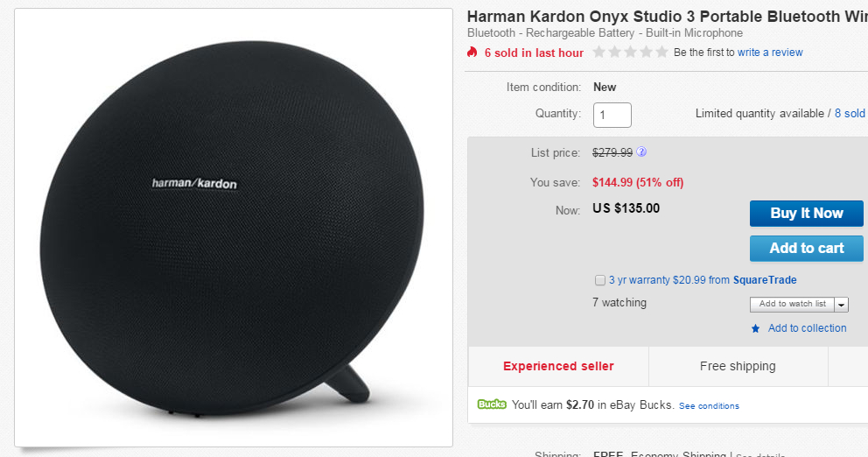Open the write a review link
The image size is (868, 457).
pyautogui.click(x=770, y=53)
